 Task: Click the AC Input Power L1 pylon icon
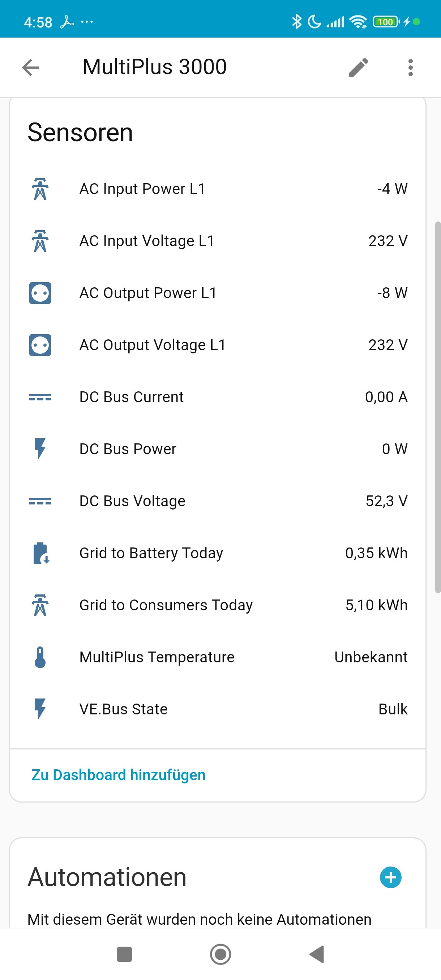[x=40, y=189]
